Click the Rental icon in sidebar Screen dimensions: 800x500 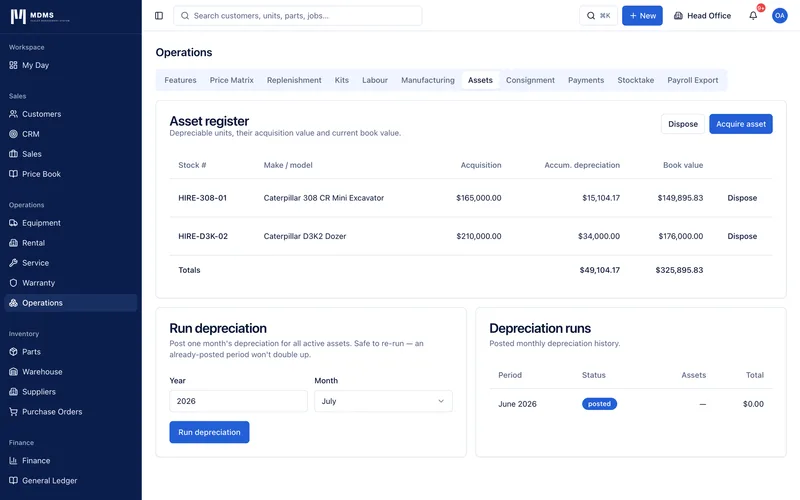tap(13, 243)
